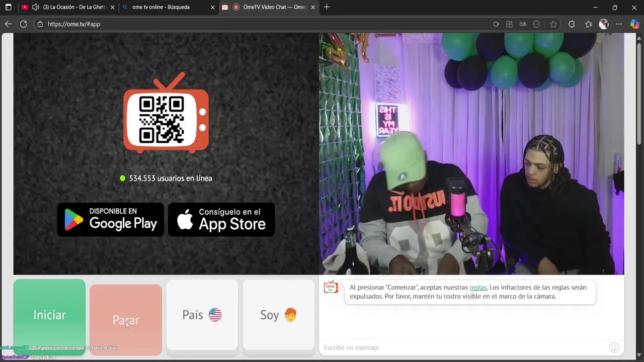Open the tab actions menu icon
This screenshot has width=644, height=362.
click(8, 7)
